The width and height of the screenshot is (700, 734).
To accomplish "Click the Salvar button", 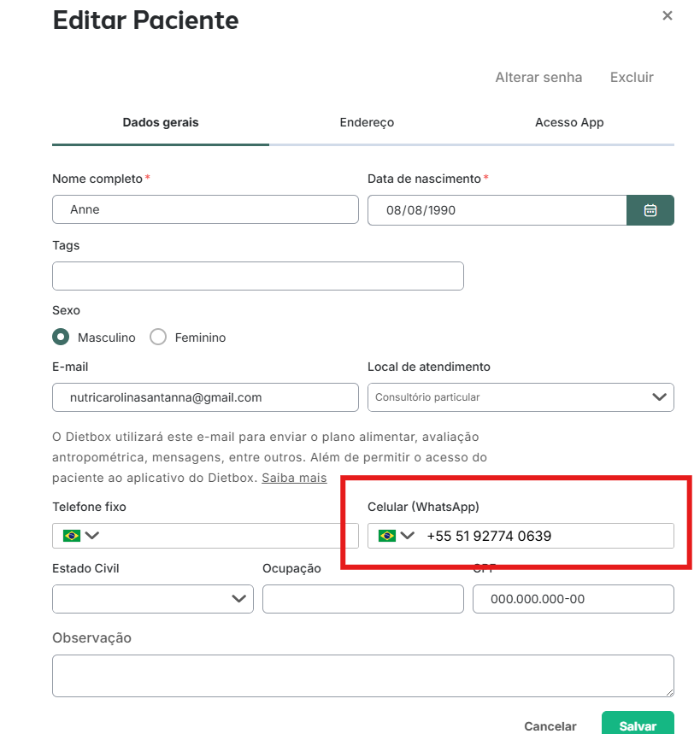I will tap(638, 724).
